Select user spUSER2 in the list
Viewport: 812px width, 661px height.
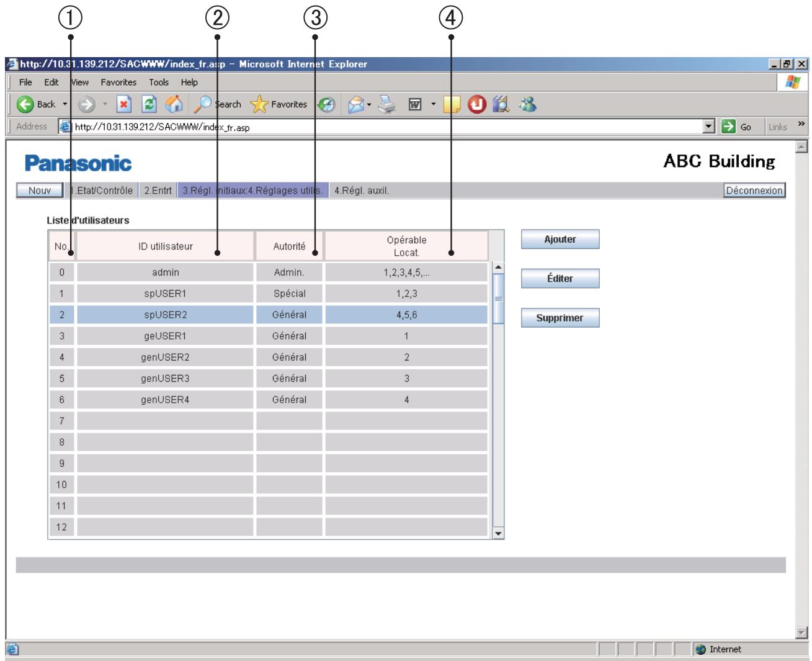click(269, 315)
